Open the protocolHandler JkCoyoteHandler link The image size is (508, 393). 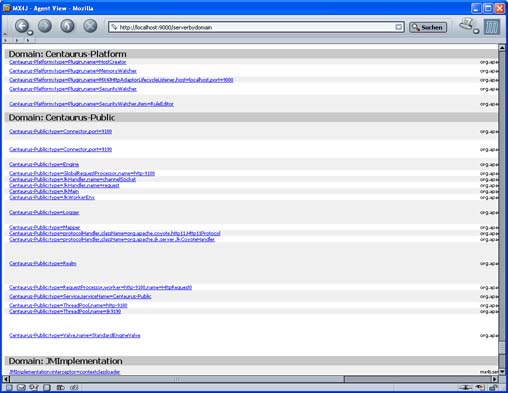pos(112,239)
